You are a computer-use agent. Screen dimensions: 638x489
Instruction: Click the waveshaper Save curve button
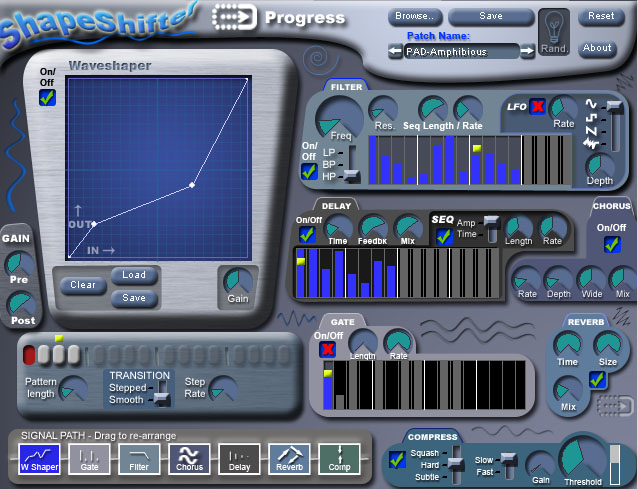coord(134,298)
